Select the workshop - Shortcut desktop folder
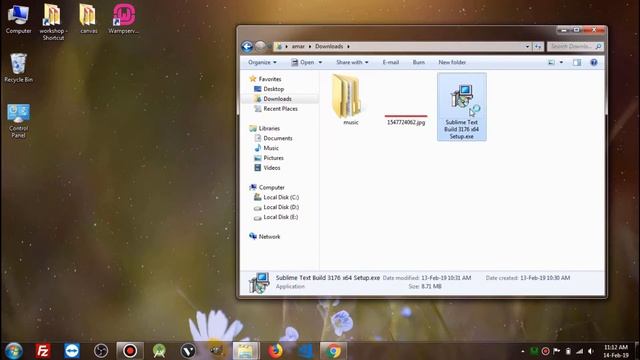The width and height of the screenshot is (640, 360). coord(53,22)
